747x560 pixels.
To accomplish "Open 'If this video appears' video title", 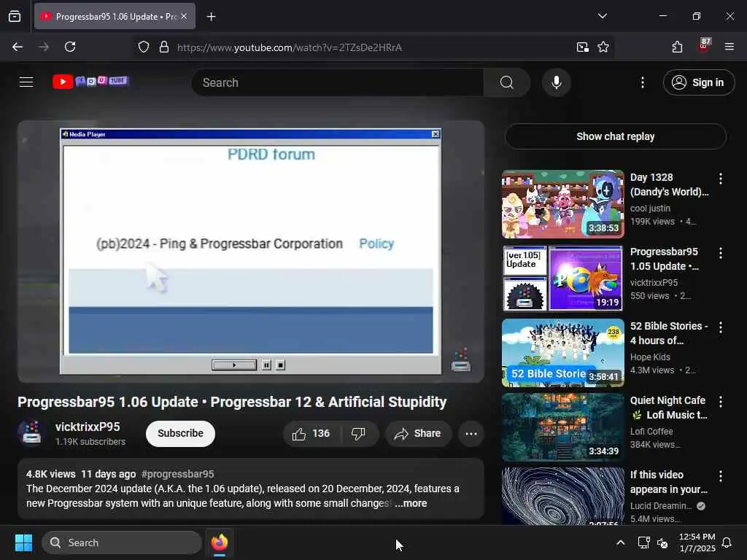I will click(x=668, y=482).
